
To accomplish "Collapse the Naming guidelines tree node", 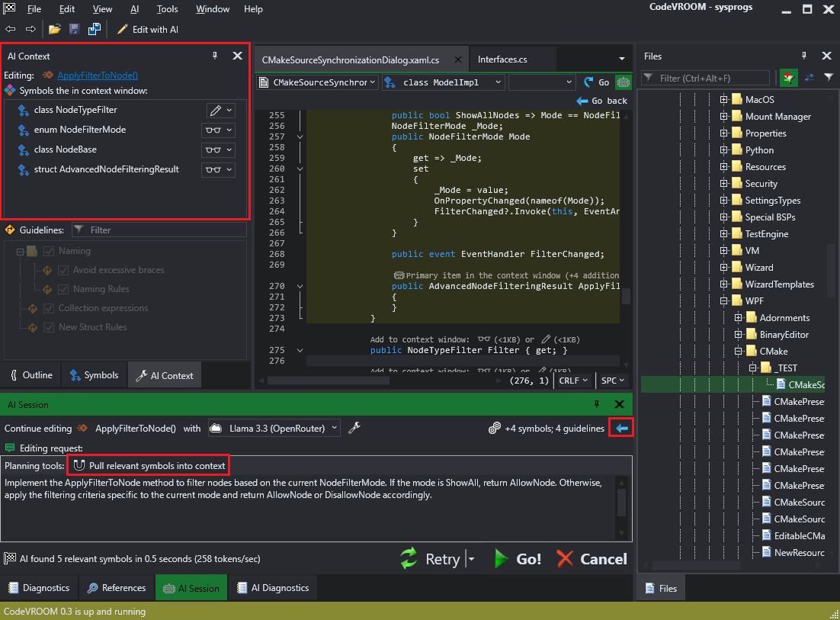I will pyautogui.click(x=20, y=252).
